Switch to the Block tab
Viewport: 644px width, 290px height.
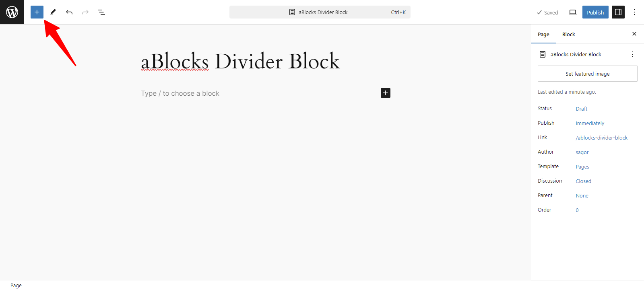pos(568,34)
